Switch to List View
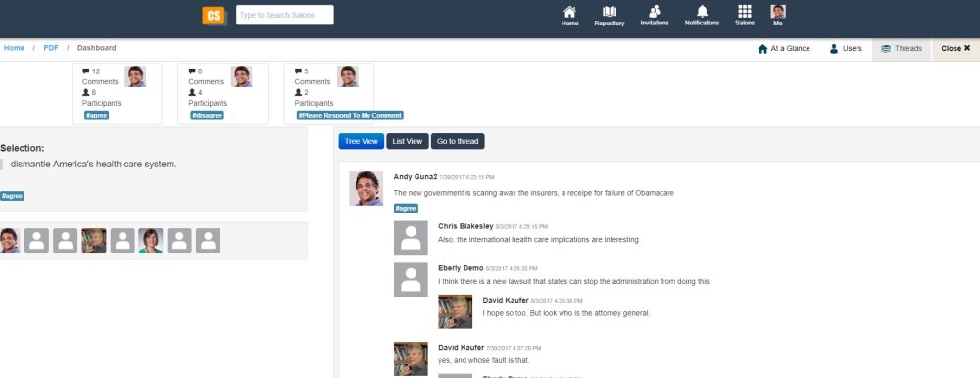 point(408,141)
